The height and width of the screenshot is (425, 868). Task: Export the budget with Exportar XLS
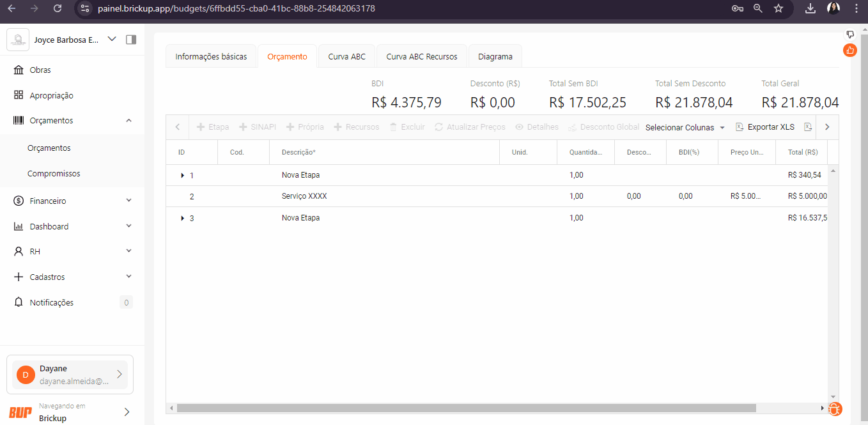point(765,127)
